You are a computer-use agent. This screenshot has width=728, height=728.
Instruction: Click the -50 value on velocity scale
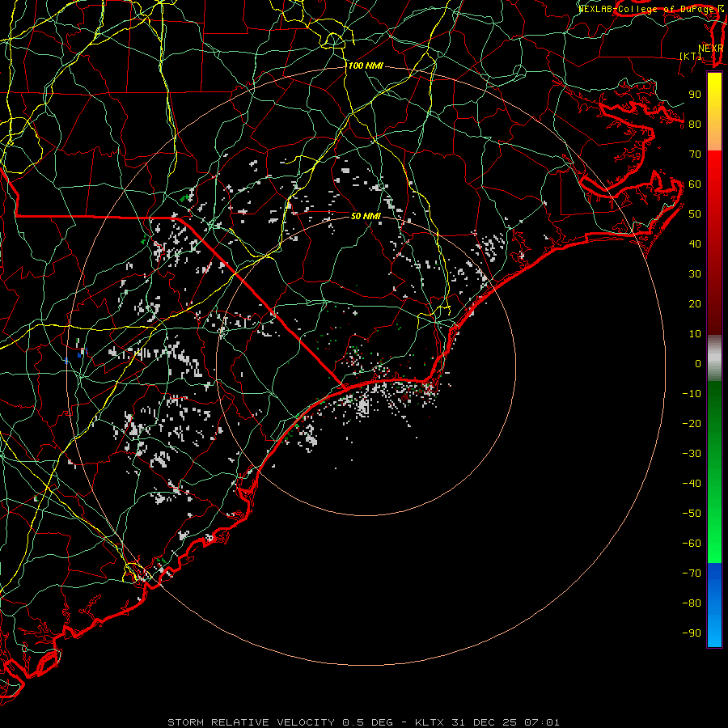coord(692,514)
